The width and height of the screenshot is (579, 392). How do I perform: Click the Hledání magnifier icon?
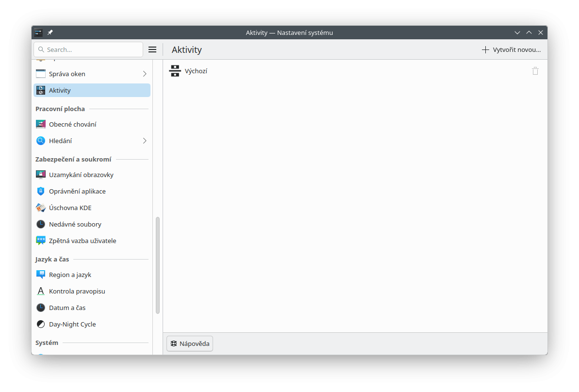(41, 141)
